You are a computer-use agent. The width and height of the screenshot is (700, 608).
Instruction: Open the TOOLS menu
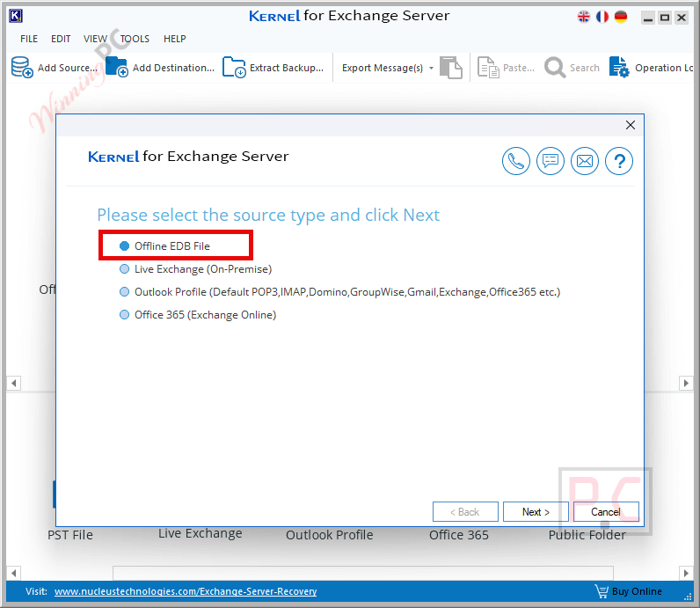(135, 39)
